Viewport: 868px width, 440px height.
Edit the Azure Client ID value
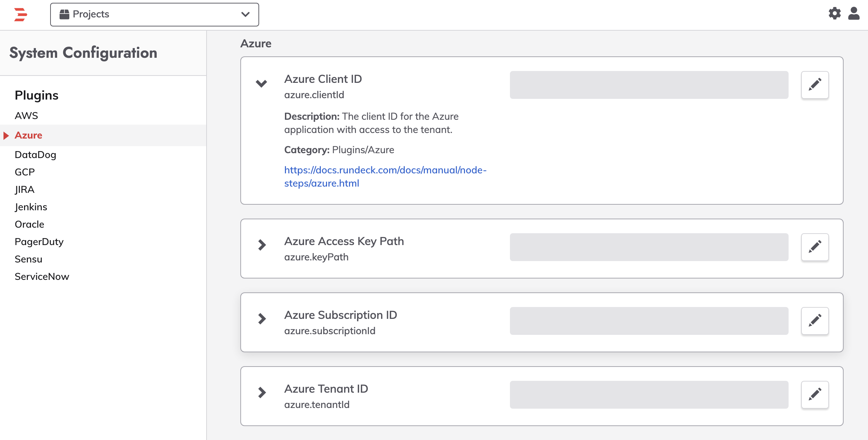click(815, 85)
